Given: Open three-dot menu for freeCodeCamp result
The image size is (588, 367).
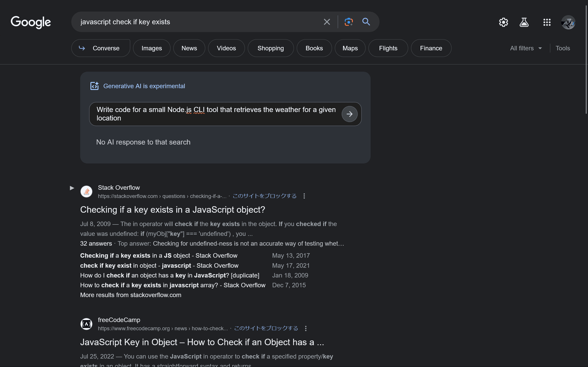Looking at the screenshot, I should [x=306, y=328].
